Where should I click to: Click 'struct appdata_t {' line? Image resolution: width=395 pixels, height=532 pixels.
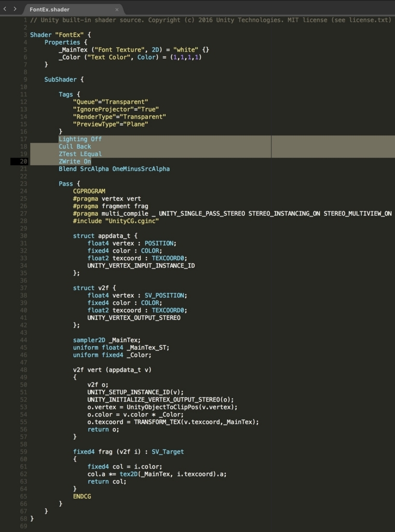pos(105,236)
